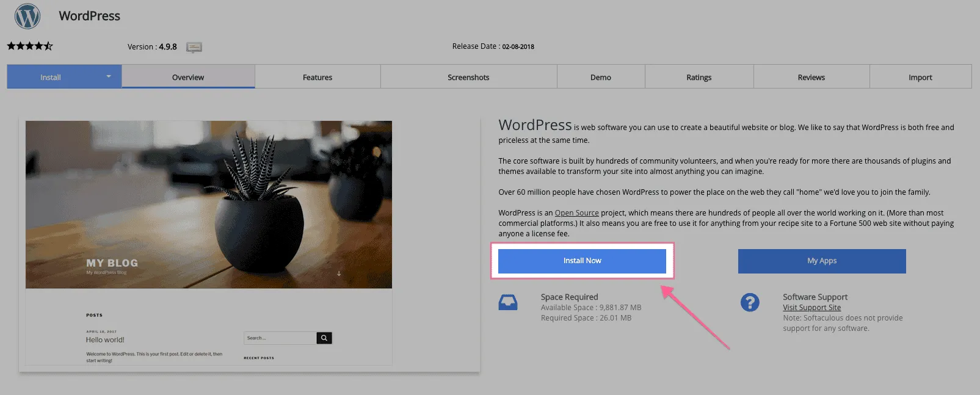Click the Release Date 02-08-2018 text

click(493, 46)
